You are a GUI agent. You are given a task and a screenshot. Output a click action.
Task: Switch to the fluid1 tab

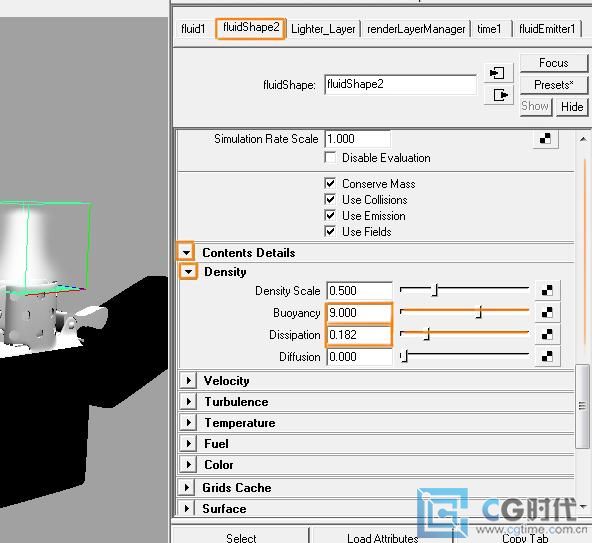click(193, 29)
